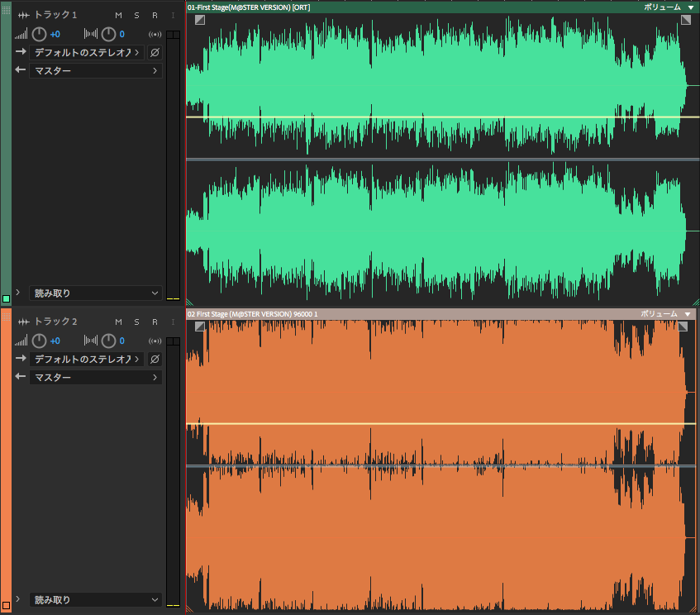Solo Track 2 with the S button
The width and height of the screenshot is (700, 615).
[136, 322]
